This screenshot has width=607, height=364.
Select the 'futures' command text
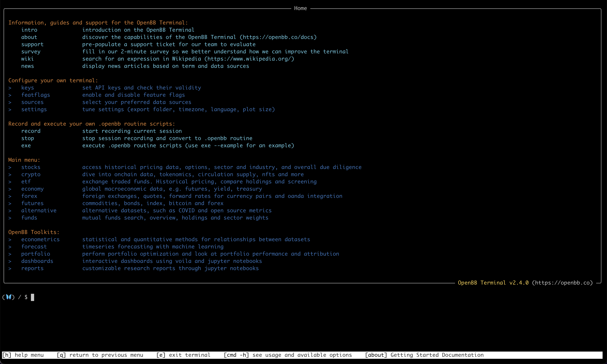pyautogui.click(x=32, y=203)
